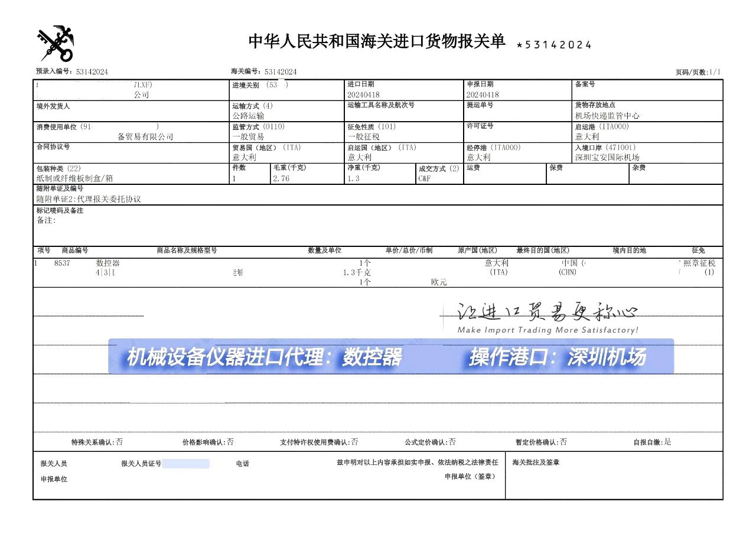This screenshot has height=534, width=756.
Task: Click the customs emblem logo
Action: (x=56, y=44)
